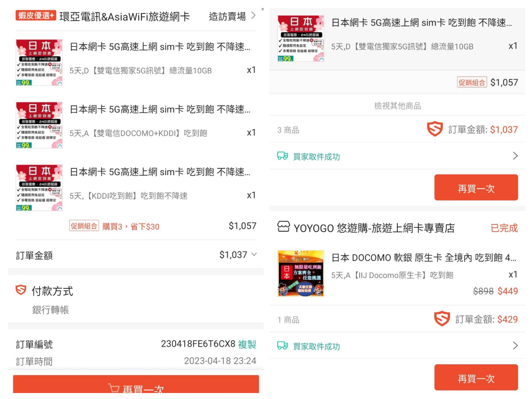Open the 5天,A 雙電信DOCOMO+KDDI product thumbnail

pos(39,125)
